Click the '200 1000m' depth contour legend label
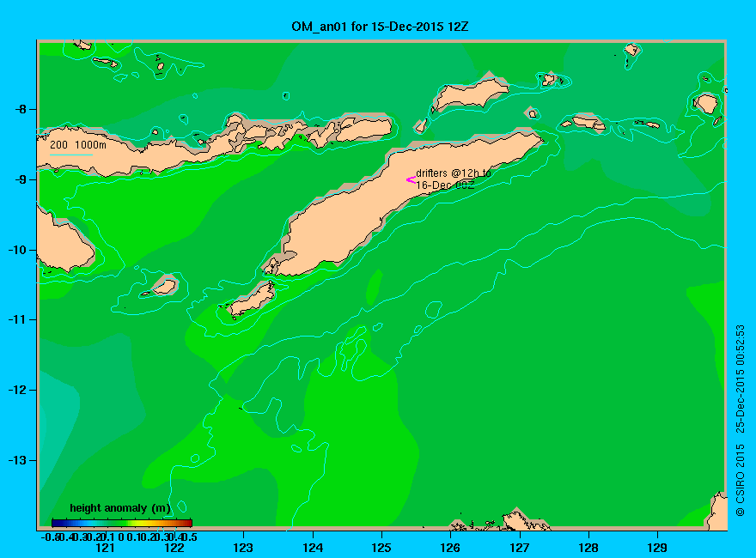Screen dimensions: 756x558 (x=78, y=144)
